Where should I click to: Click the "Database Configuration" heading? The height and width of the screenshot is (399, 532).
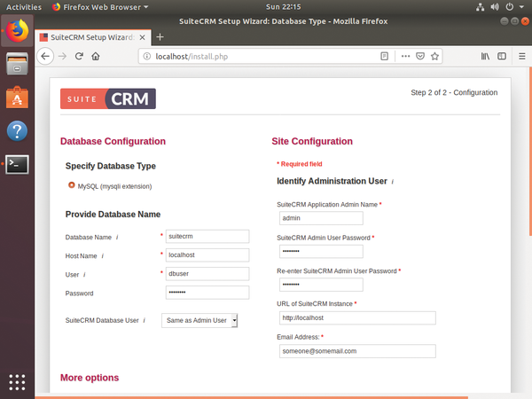pos(113,141)
